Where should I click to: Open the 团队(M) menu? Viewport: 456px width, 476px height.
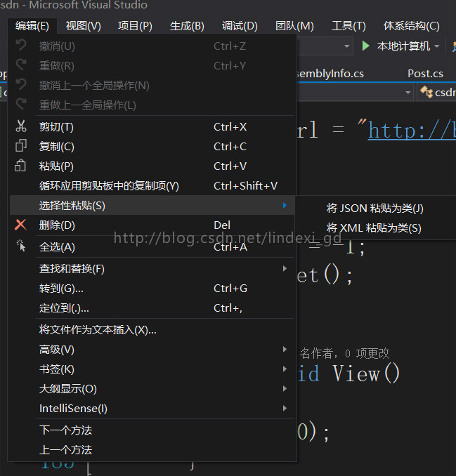click(294, 26)
